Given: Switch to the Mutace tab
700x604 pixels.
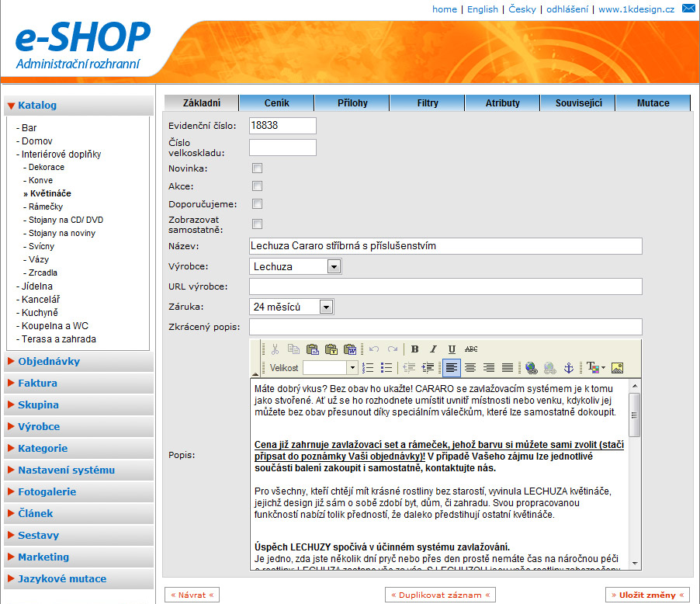Looking at the screenshot, I should pyautogui.click(x=653, y=102).
